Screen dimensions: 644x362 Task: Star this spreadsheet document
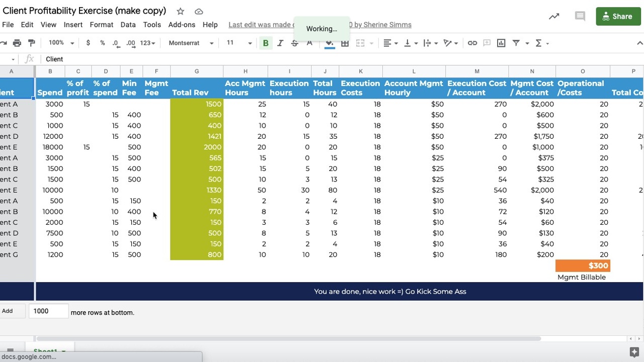tap(180, 11)
